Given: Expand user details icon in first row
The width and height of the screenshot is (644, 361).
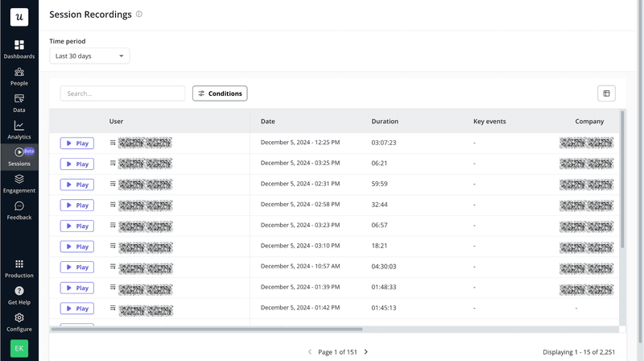Looking at the screenshot, I should tap(113, 143).
